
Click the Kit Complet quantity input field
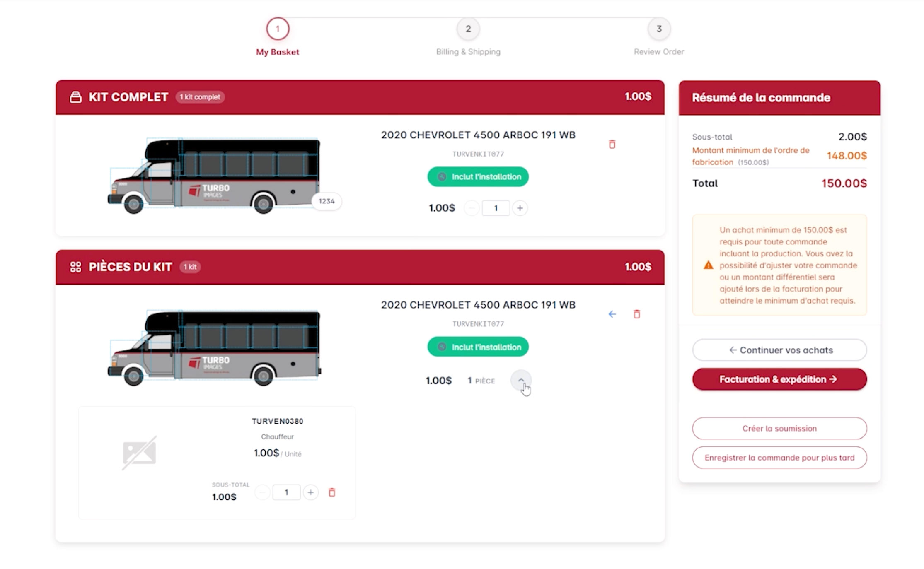496,208
